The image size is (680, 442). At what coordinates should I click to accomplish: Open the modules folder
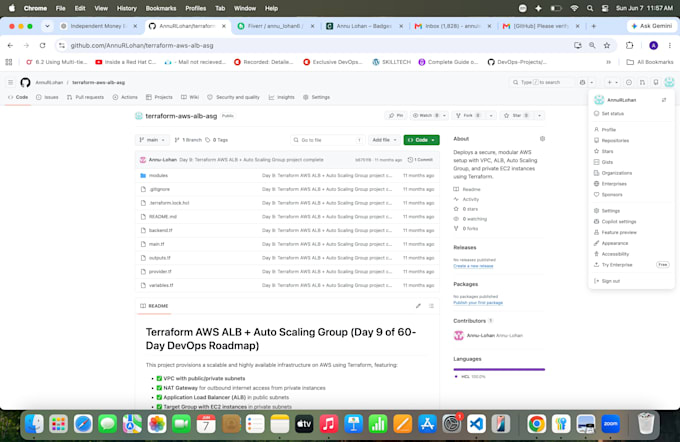click(x=158, y=176)
